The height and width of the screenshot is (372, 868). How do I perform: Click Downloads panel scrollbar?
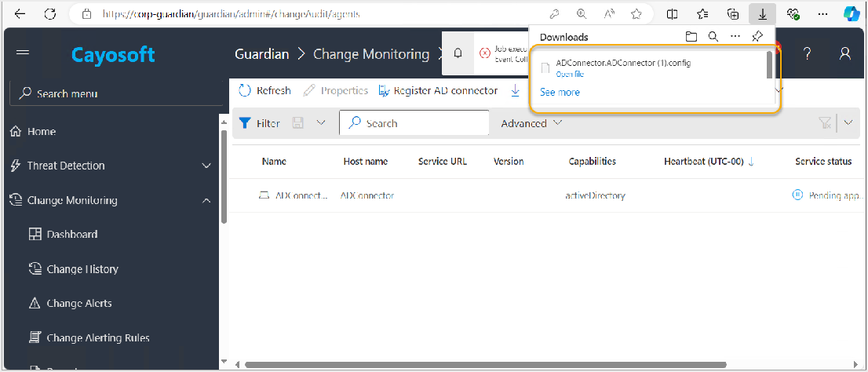point(769,65)
